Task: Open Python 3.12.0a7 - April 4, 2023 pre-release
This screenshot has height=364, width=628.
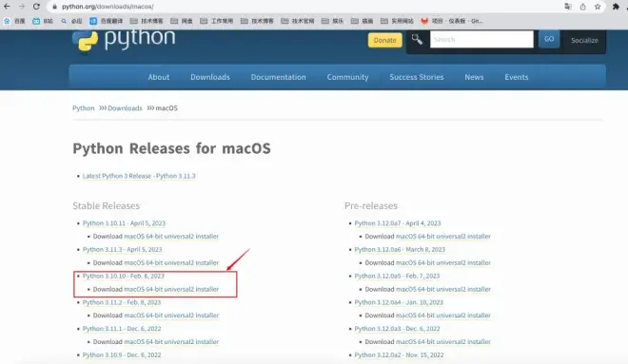Action: tap(398, 223)
